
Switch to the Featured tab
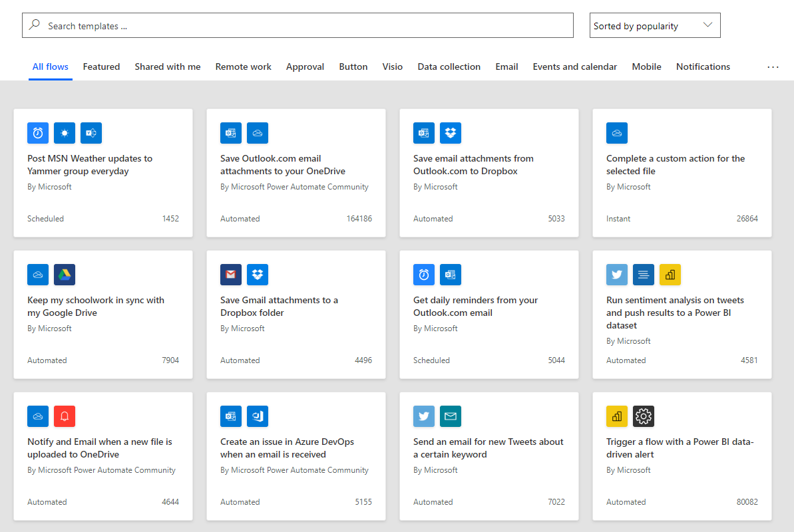coord(101,66)
